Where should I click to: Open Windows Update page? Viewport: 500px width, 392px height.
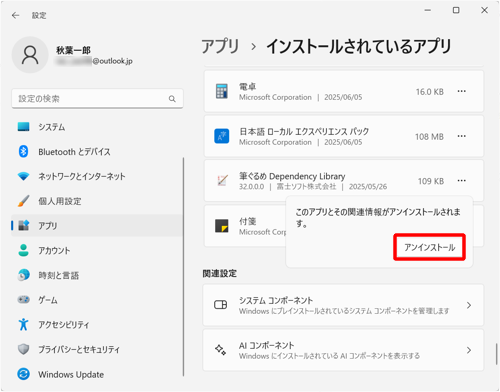97,374
